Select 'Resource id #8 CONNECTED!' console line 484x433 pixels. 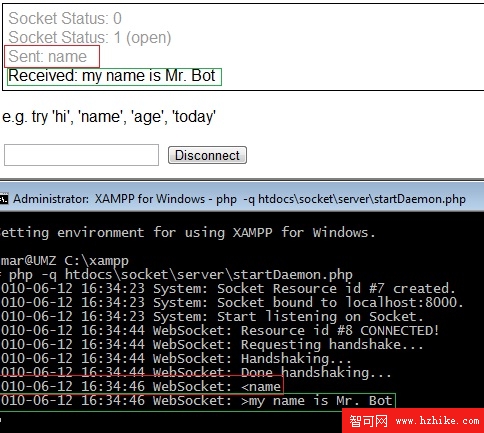pos(220,331)
